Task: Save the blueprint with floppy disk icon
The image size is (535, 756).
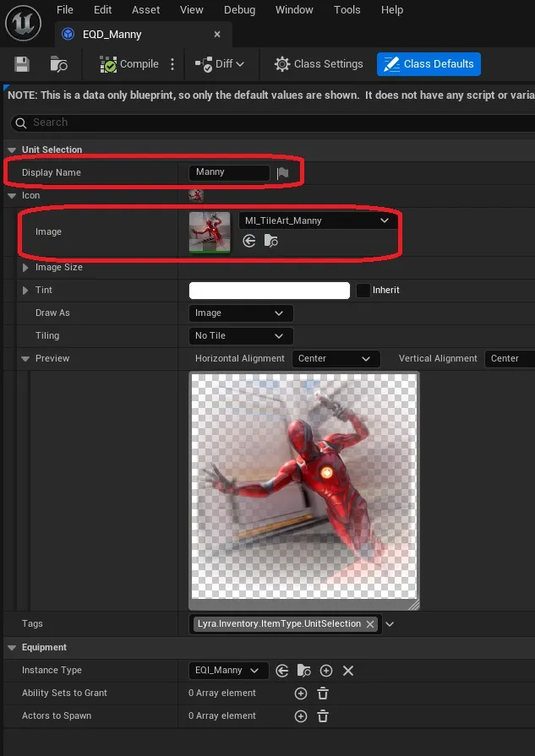Action: click(22, 64)
